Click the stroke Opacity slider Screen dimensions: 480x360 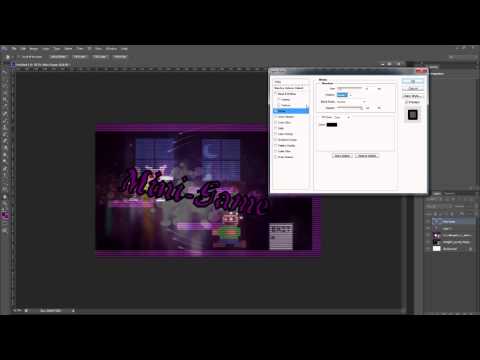coord(350,108)
